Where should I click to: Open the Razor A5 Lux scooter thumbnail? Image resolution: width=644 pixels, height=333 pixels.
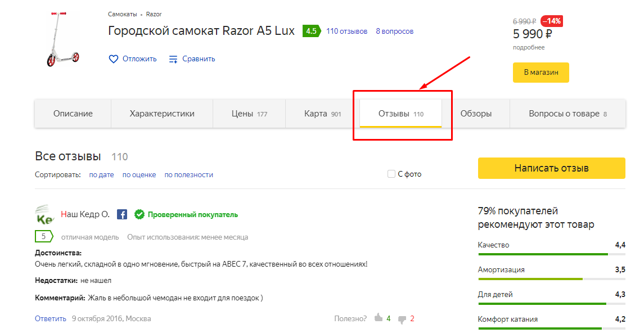(62, 39)
